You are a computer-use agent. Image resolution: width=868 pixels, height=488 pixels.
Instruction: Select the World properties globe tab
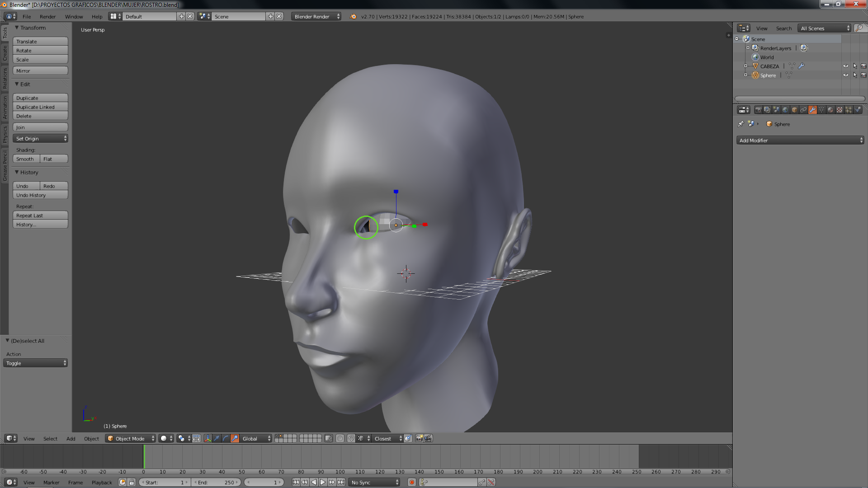click(x=785, y=110)
